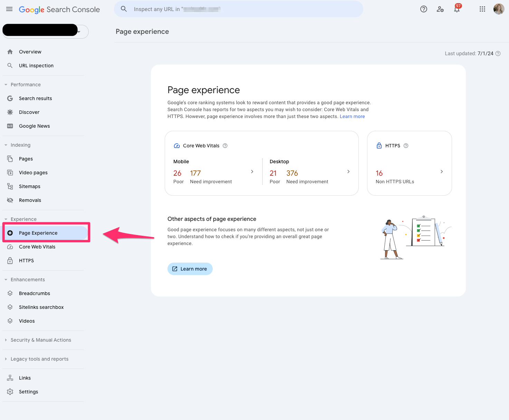Click the Sitelinks searchbox layers icon
The height and width of the screenshot is (420, 509).
10,307
